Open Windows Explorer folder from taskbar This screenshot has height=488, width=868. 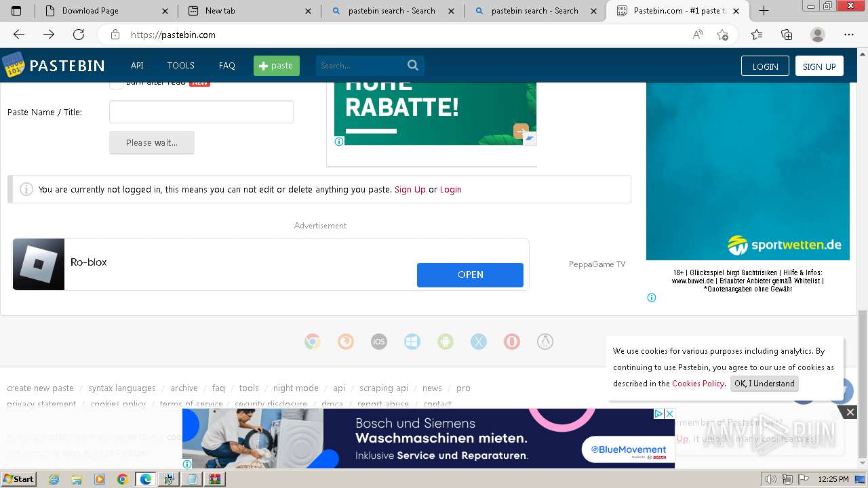point(77,479)
